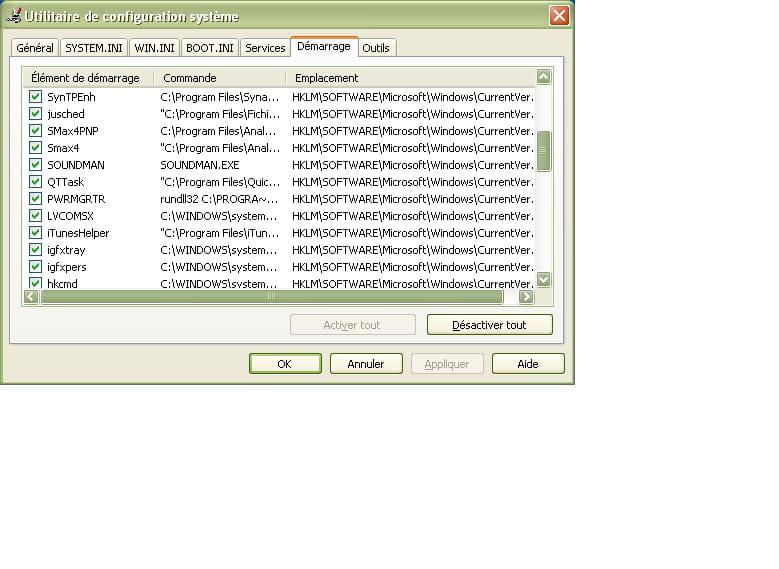The image size is (779, 569).
Task: Switch to the SYSTEM.INI tab
Action: point(94,48)
